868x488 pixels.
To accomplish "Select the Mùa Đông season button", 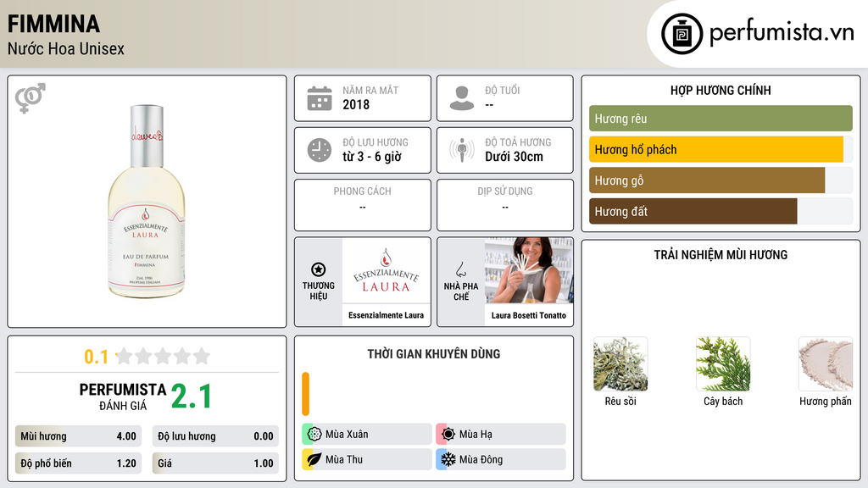I will pos(501,459).
